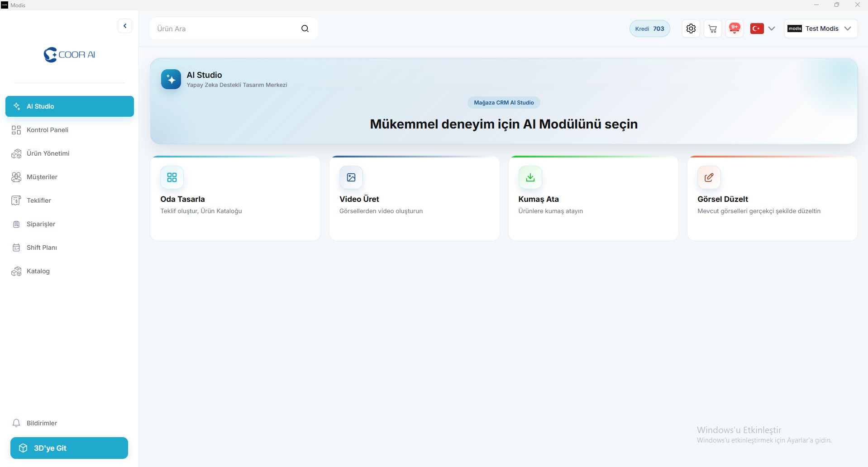This screenshot has height=467, width=868.
Task: Open Shift Planı in the sidebar
Action: [70, 248]
